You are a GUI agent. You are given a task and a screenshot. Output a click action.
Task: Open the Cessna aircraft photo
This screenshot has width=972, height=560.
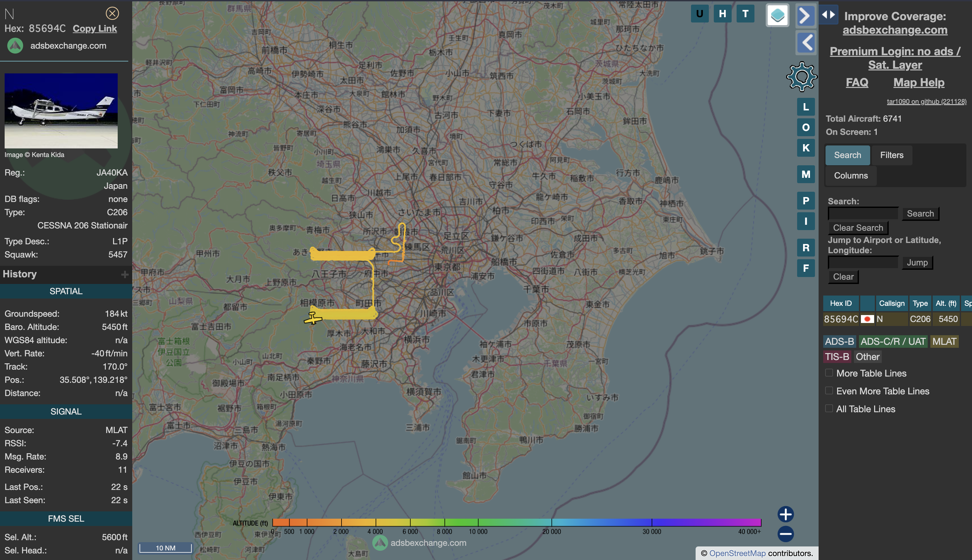pyautogui.click(x=61, y=111)
